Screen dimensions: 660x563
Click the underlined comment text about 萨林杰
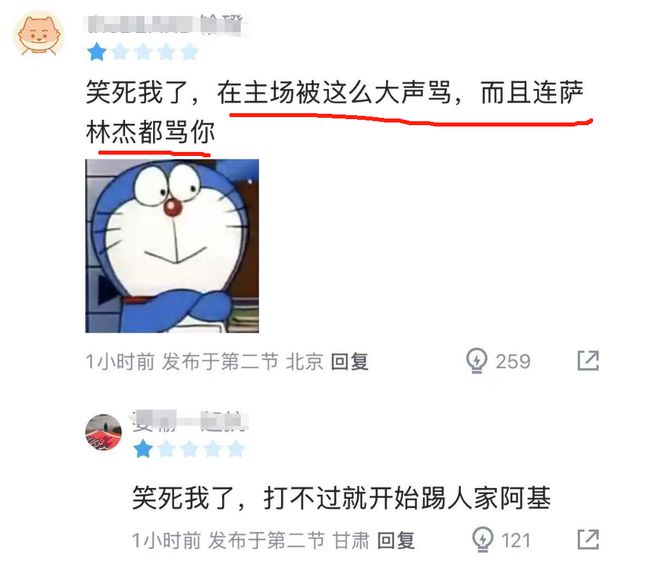tap(335, 112)
